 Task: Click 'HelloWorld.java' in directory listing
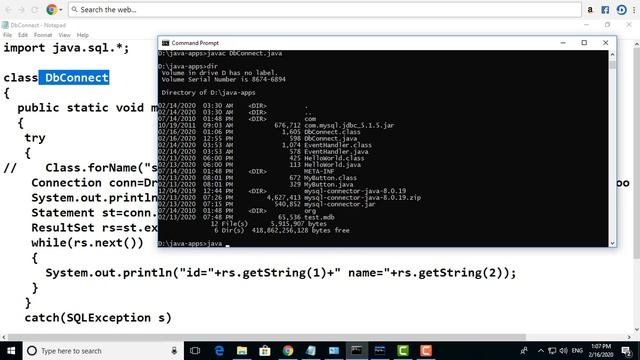pyautogui.click(x=332, y=164)
